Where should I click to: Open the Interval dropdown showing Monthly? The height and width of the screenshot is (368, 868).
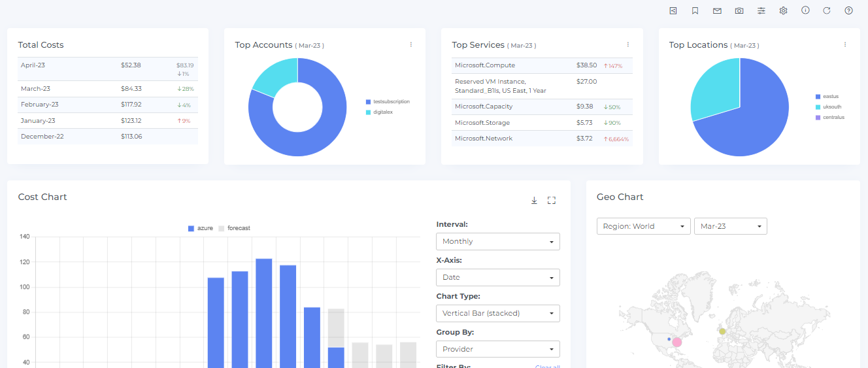click(497, 241)
